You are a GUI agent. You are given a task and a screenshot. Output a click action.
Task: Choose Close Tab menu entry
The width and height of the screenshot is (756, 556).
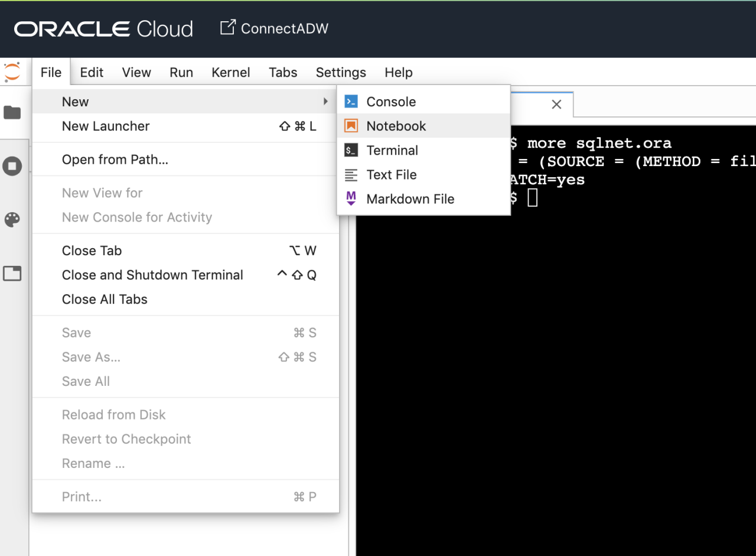click(x=185, y=251)
